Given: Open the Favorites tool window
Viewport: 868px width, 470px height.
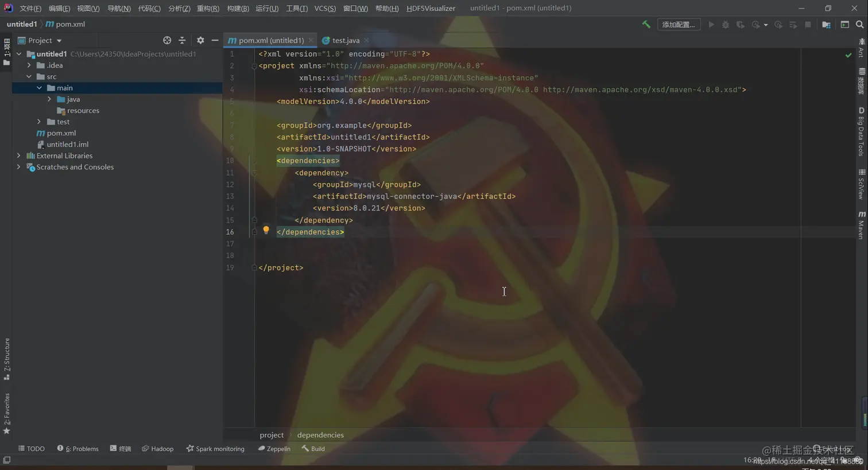Looking at the screenshot, I should click(x=7, y=413).
